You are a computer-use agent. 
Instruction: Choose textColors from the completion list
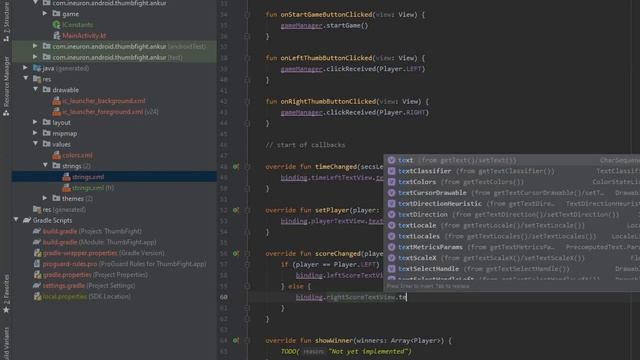pyautogui.click(x=512, y=182)
